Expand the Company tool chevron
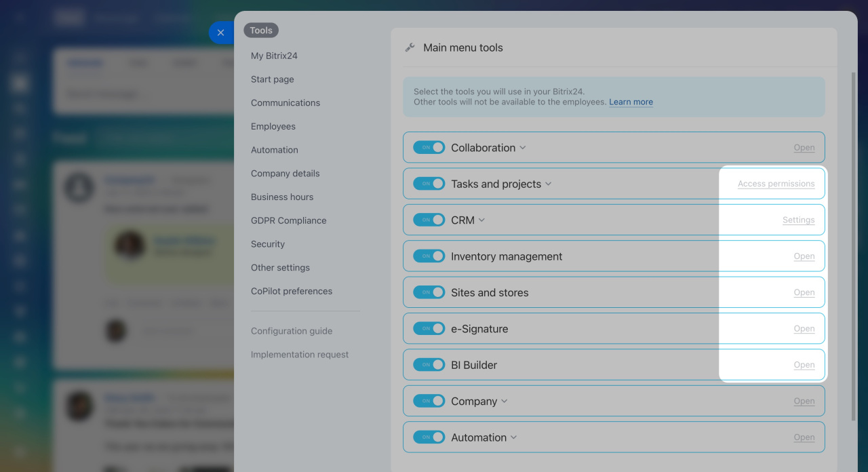The width and height of the screenshot is (868, 472). [505, 401]
